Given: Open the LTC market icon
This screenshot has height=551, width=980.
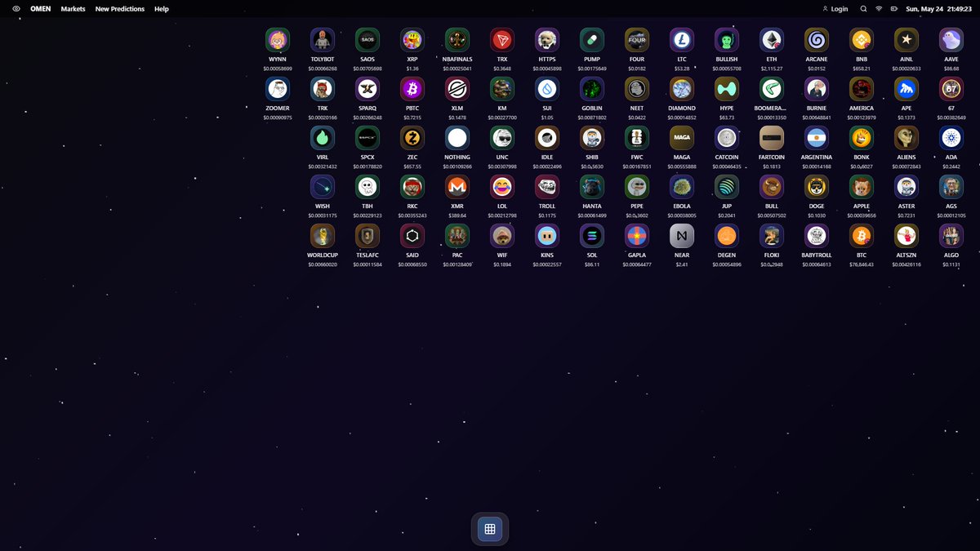Looking at the screenshot, I should (x=682, y=39).
